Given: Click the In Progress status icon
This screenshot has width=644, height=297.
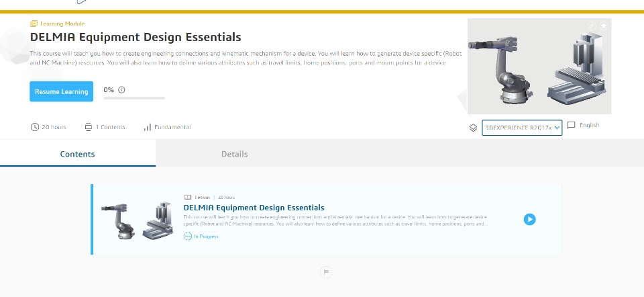Looking at the screenshot, I should click(188, 236).
